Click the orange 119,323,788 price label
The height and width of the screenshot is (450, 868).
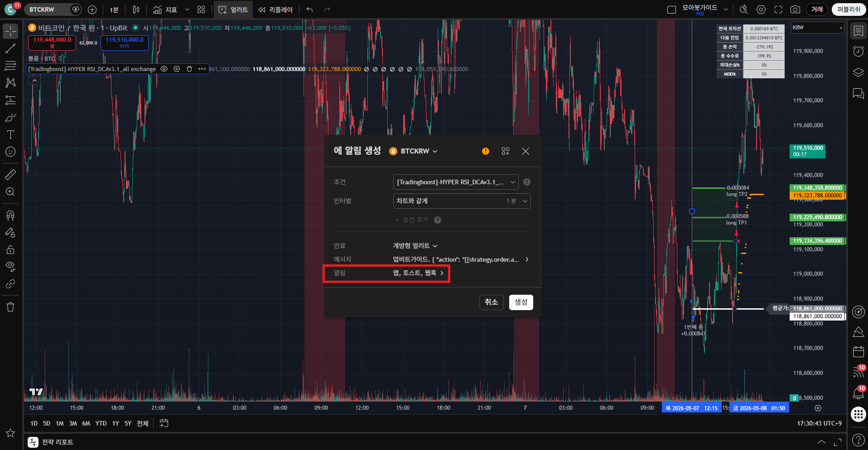click(x=818, y=196)
